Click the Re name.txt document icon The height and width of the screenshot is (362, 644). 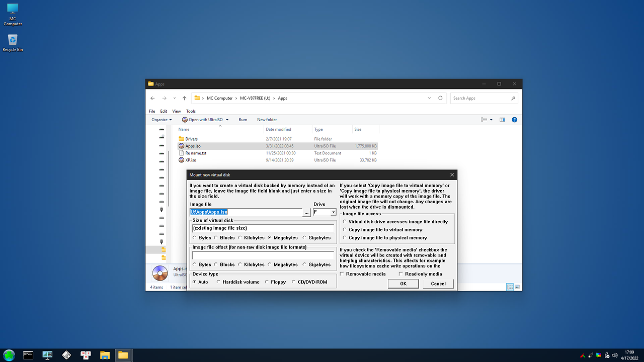pyautogui.click(x=182, y=153)
